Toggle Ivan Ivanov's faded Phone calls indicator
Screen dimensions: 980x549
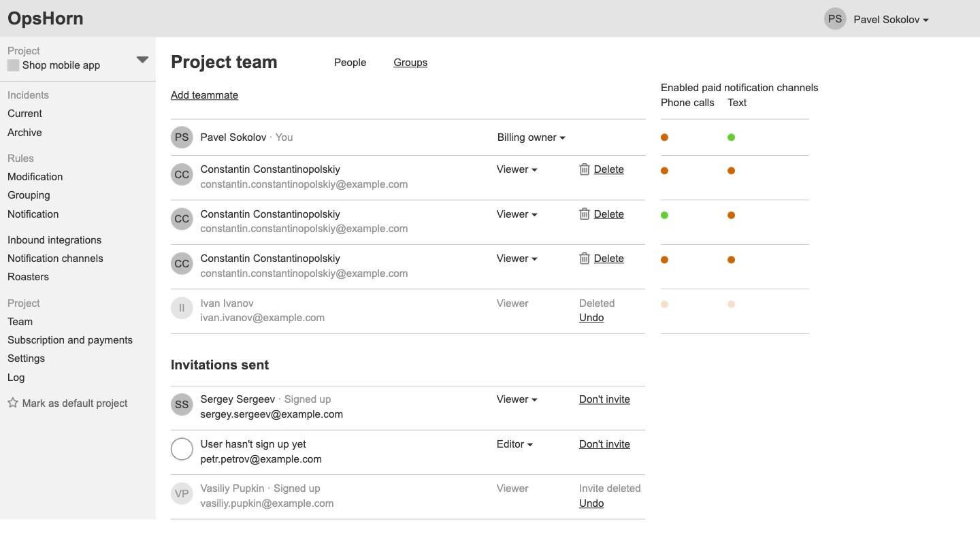(x=664, y=304)
